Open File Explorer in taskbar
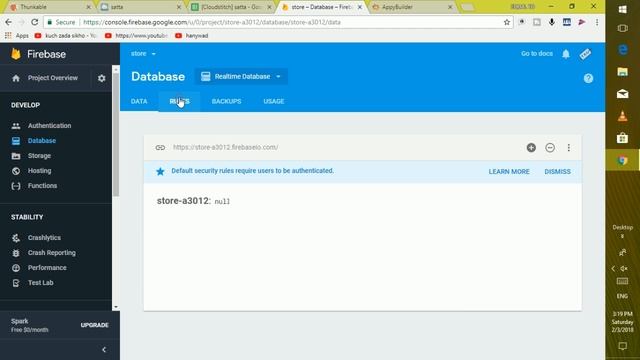 (622, 72)
